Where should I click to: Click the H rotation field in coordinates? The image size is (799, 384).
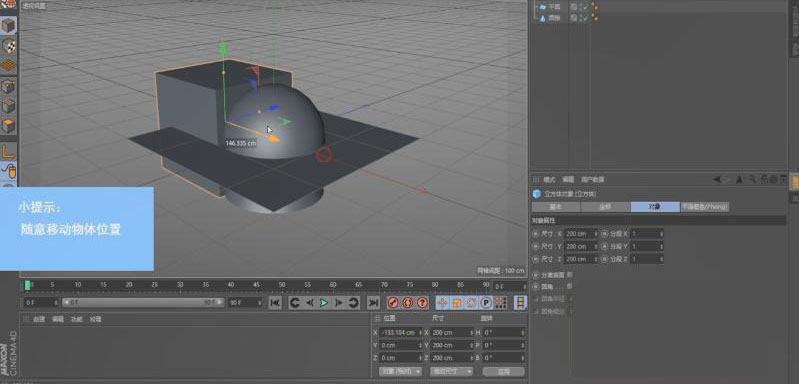click(x=503, y=333)
